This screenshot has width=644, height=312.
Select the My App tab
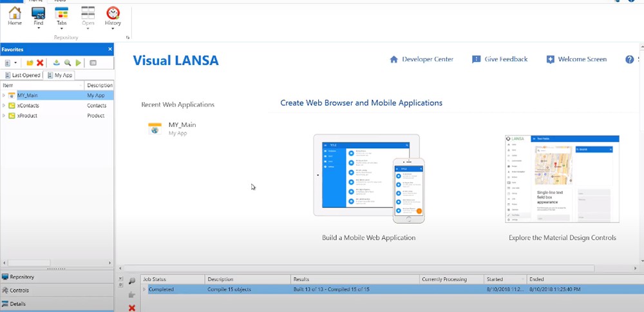[x=59, y=75]
